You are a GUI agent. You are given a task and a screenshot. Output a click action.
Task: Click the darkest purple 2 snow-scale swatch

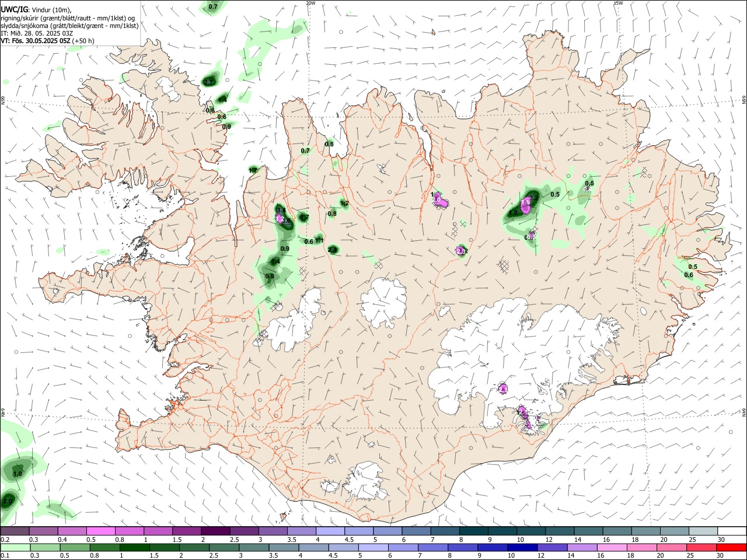(x=215, y=531)
